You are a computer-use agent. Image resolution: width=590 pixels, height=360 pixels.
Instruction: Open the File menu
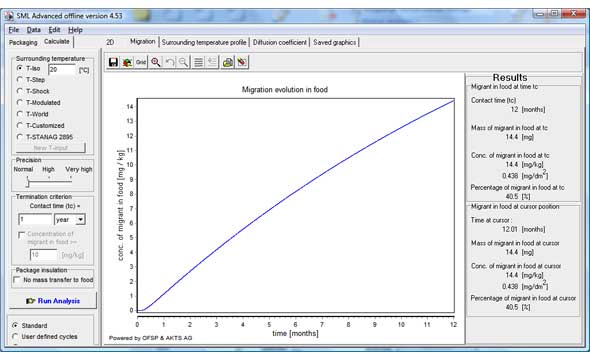pos(14,30)
